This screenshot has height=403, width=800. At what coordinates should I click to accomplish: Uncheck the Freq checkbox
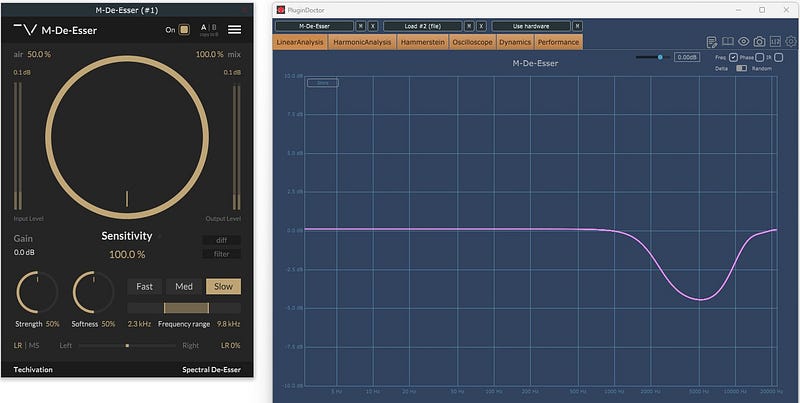point(733,57)
